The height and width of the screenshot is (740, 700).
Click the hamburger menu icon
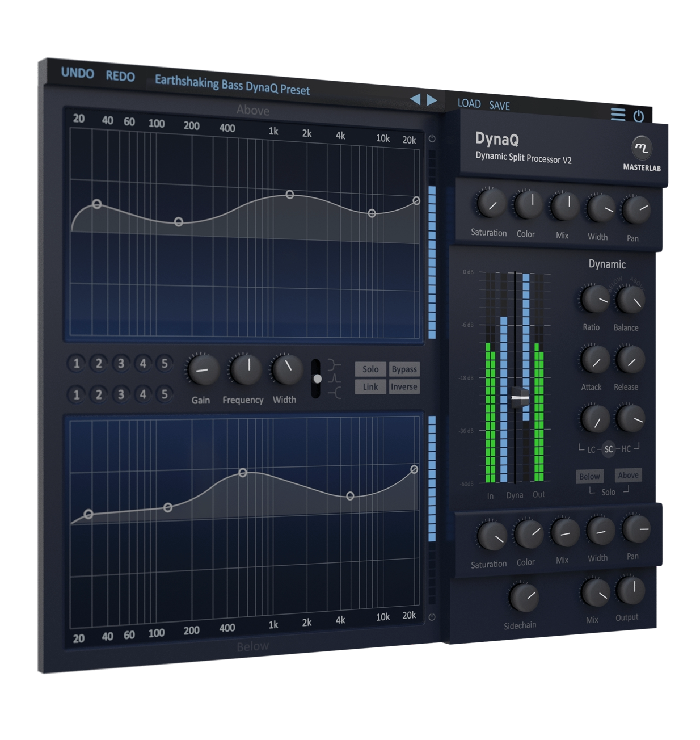pos(618,114)
